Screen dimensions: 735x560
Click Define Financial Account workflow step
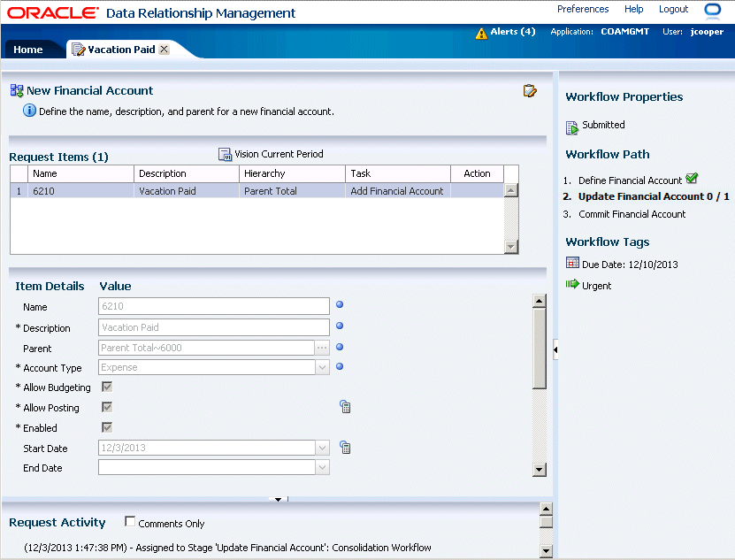coord(630,180)
